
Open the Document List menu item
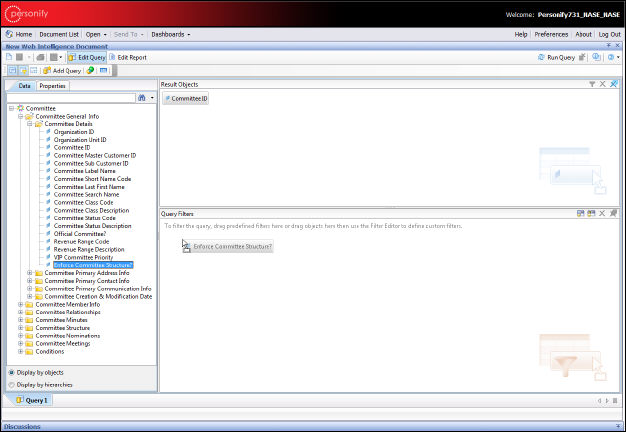59,34
